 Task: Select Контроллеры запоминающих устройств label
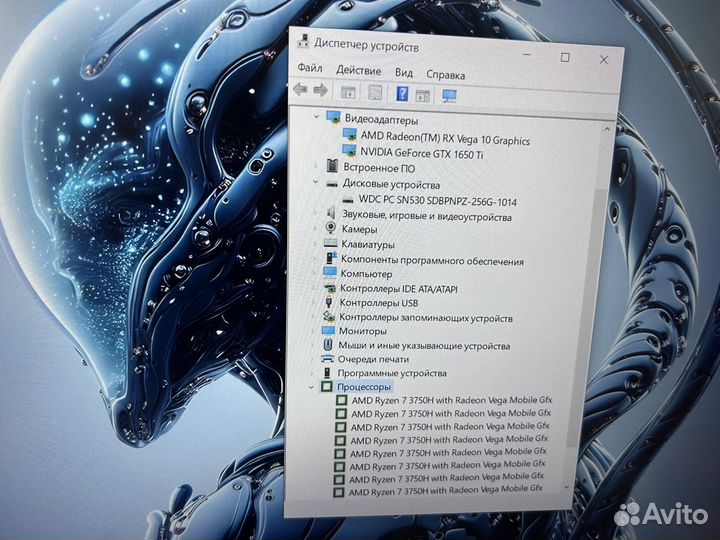426,317
